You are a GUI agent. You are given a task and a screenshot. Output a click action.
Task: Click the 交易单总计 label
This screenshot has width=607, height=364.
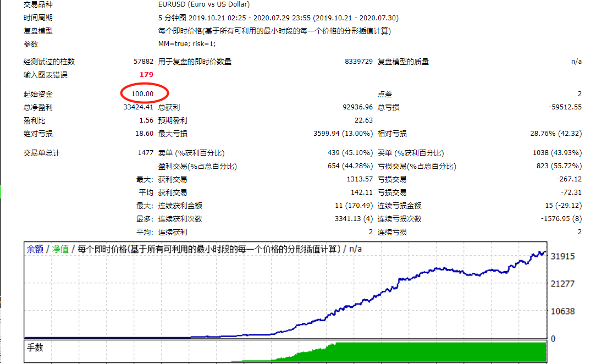[x=42, y=153]
